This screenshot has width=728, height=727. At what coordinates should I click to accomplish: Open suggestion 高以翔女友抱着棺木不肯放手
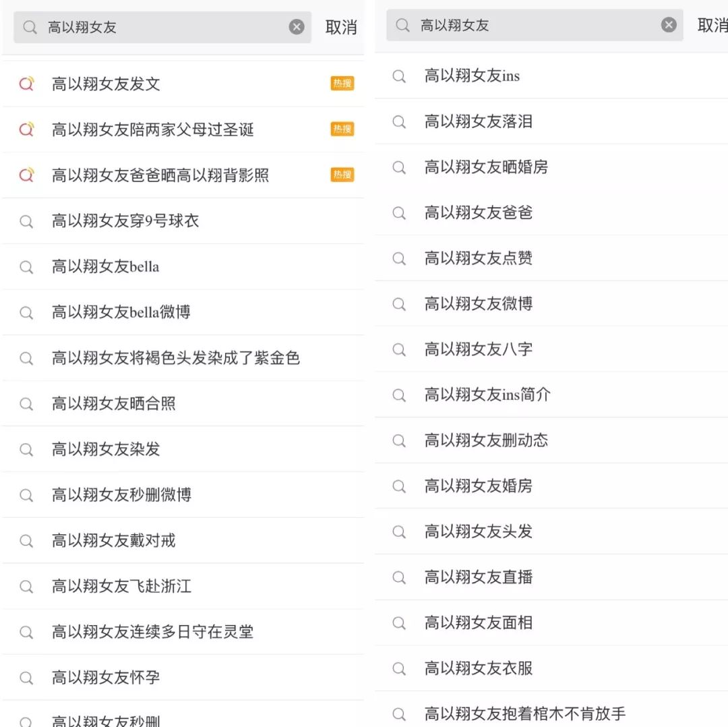pyautogui.click(x=525, y=714)
